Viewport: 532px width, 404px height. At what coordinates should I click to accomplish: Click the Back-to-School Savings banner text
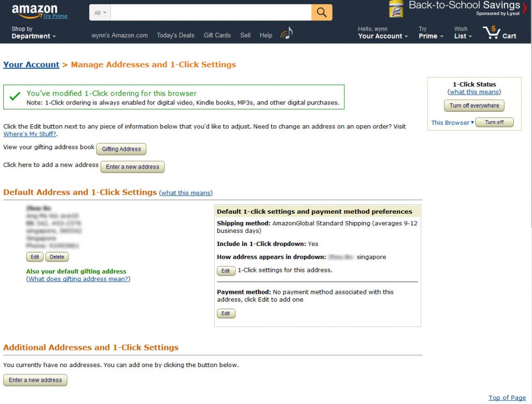click(464, 5)
